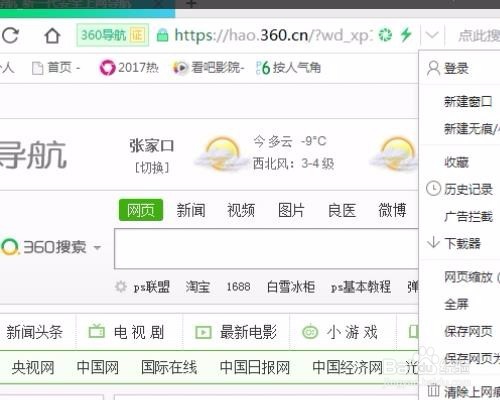
Task: Select 全屏 in the menu
Action: (x=456, y=304)
